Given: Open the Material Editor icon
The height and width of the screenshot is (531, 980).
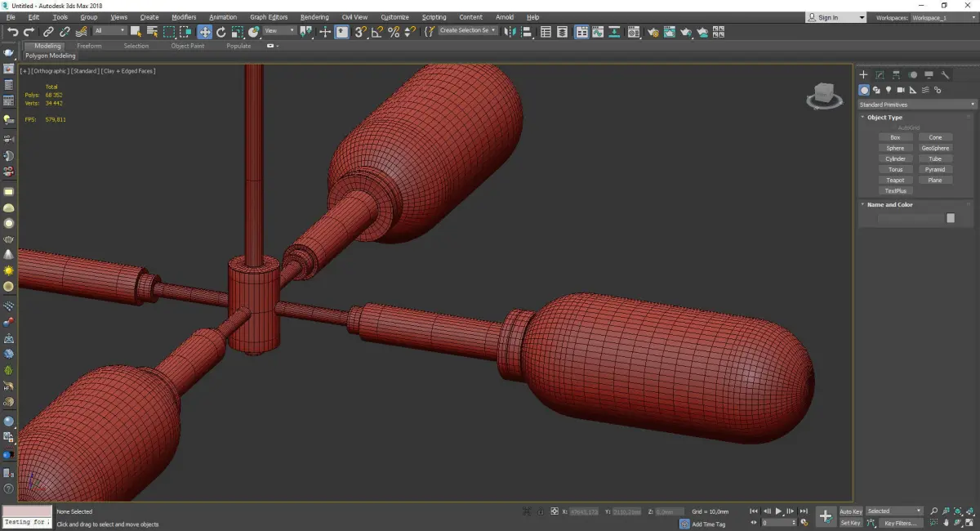Looking at the screenshot, I should pyautogui.click(x=634, y=32).
